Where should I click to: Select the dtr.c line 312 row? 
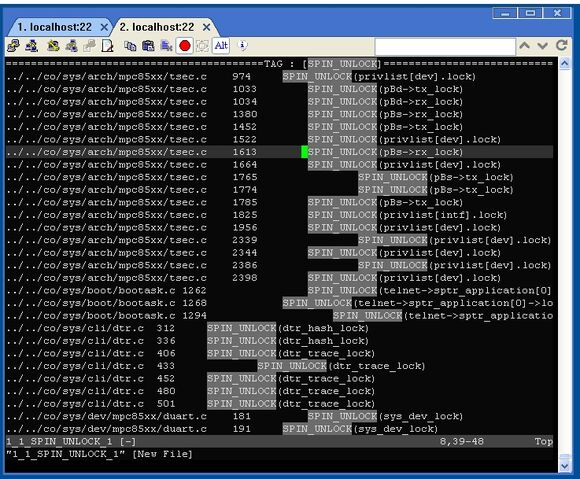click(x=279, y=328)
